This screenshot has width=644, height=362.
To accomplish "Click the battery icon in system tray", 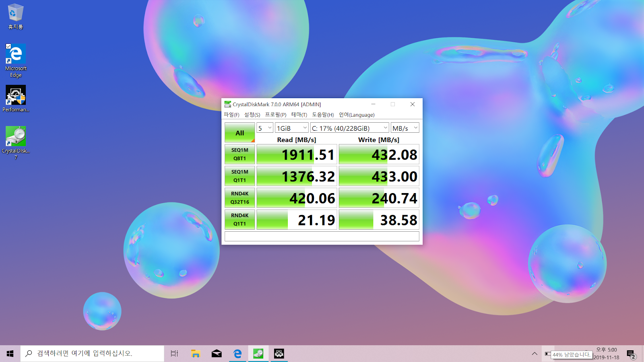I will pyautogui.click(x=548, y=354).
